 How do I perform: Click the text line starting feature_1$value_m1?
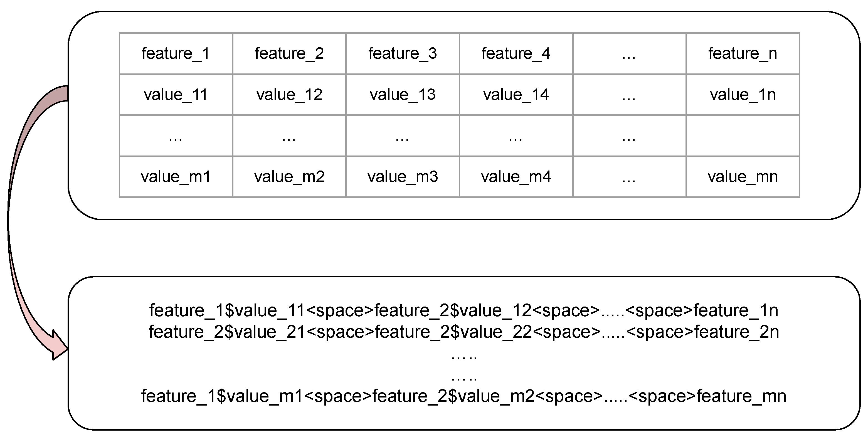464,396
